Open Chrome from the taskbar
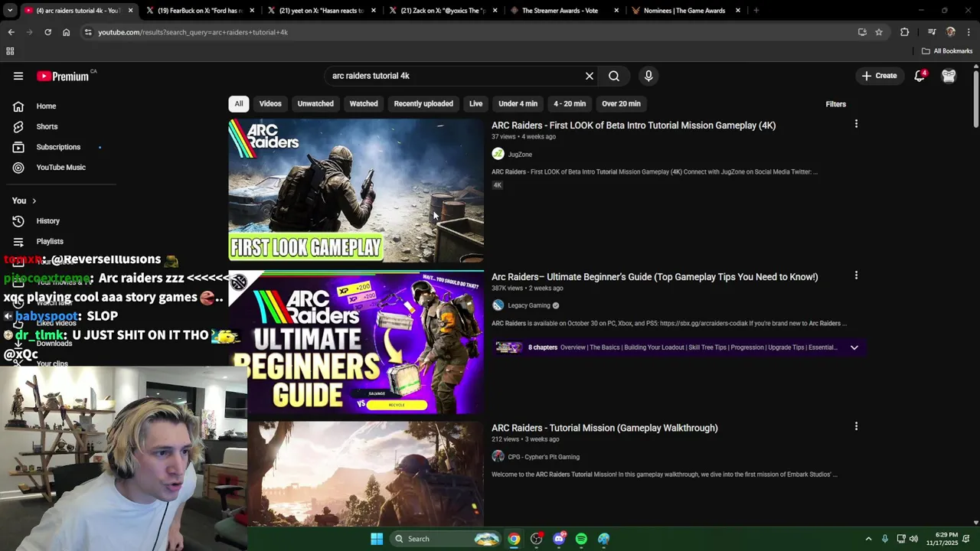 pos(514,539)
